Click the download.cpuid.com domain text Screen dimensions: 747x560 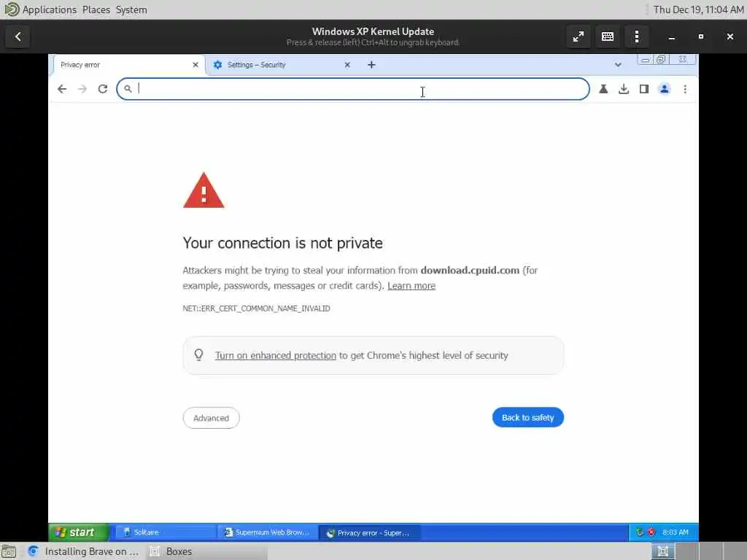[470, 271]
